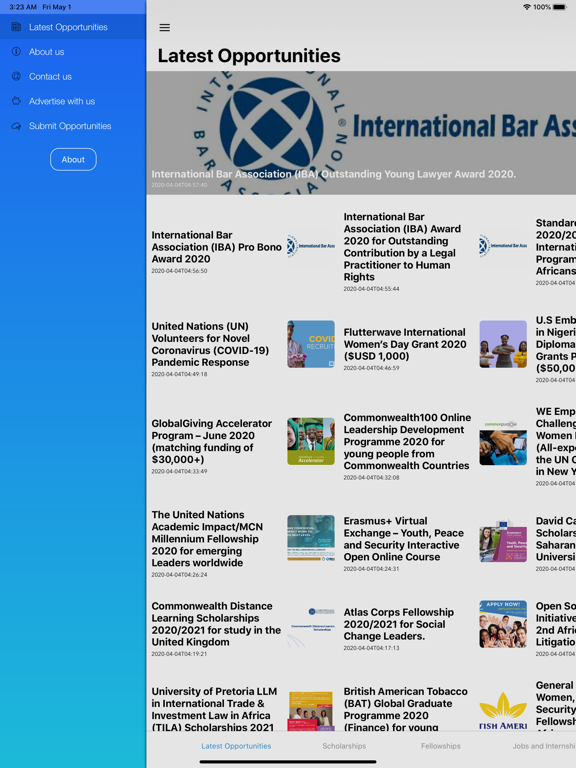Click the Advertise with us icon

coord(16,101)
